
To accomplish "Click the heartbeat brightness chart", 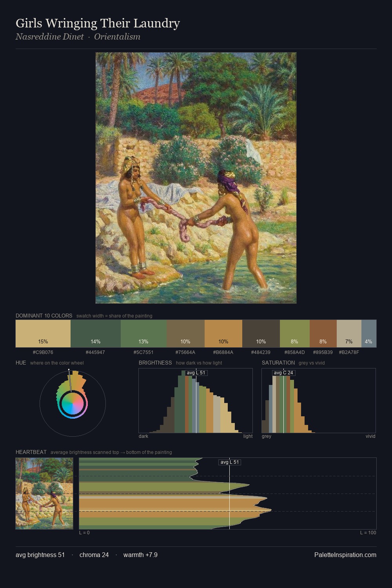I will click(x=228, y=494).
